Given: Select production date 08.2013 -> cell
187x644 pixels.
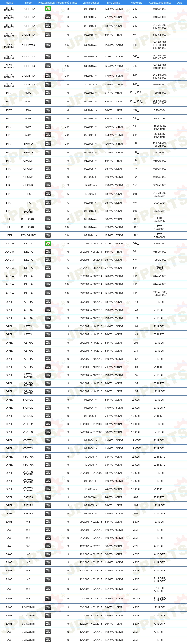Looking at the screenshot, I should click(90, 76).
